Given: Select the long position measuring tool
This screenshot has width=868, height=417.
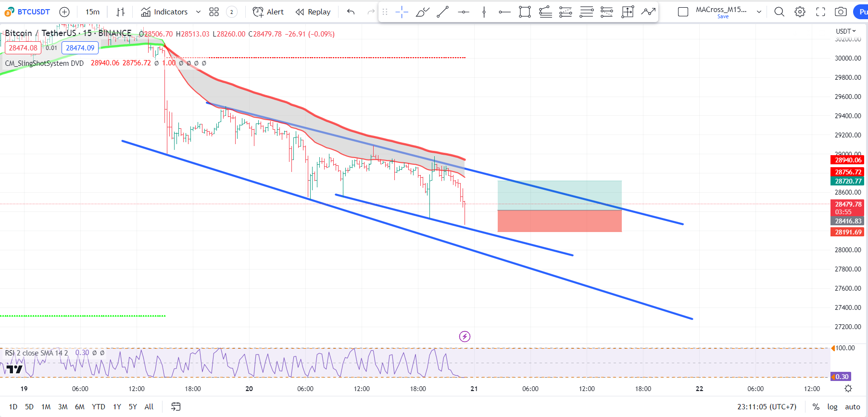Looking at the screenshot, I should 628,12.
